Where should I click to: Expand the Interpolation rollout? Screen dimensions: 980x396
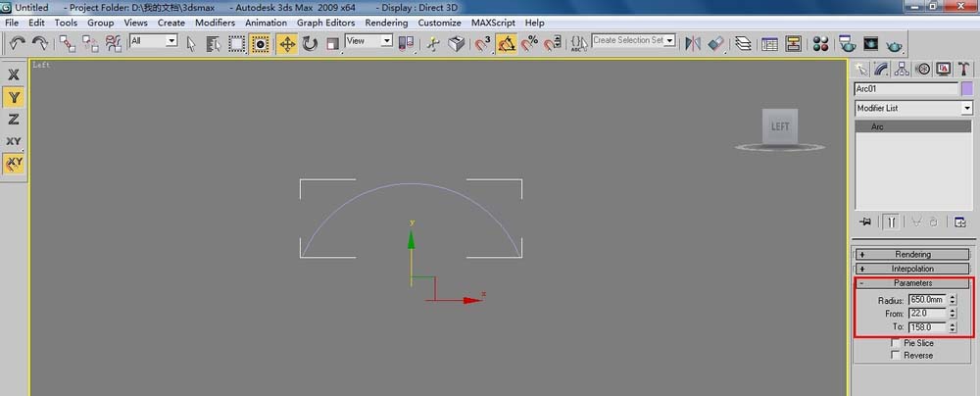point(912,269)
